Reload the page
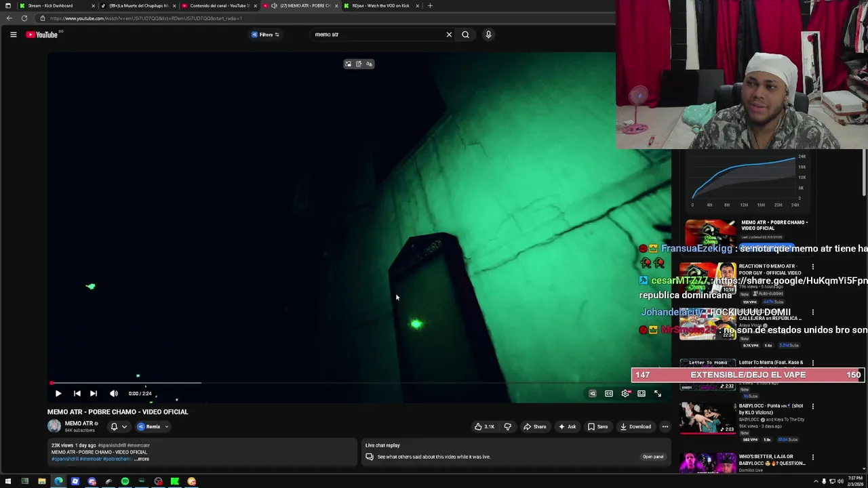 coord(24,18)
